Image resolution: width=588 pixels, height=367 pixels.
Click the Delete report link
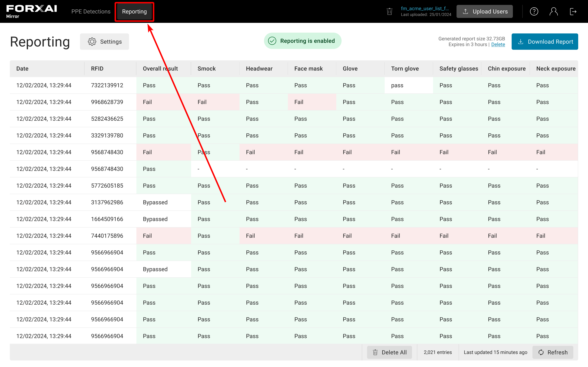pyautogui.click(x=498, y=44)
